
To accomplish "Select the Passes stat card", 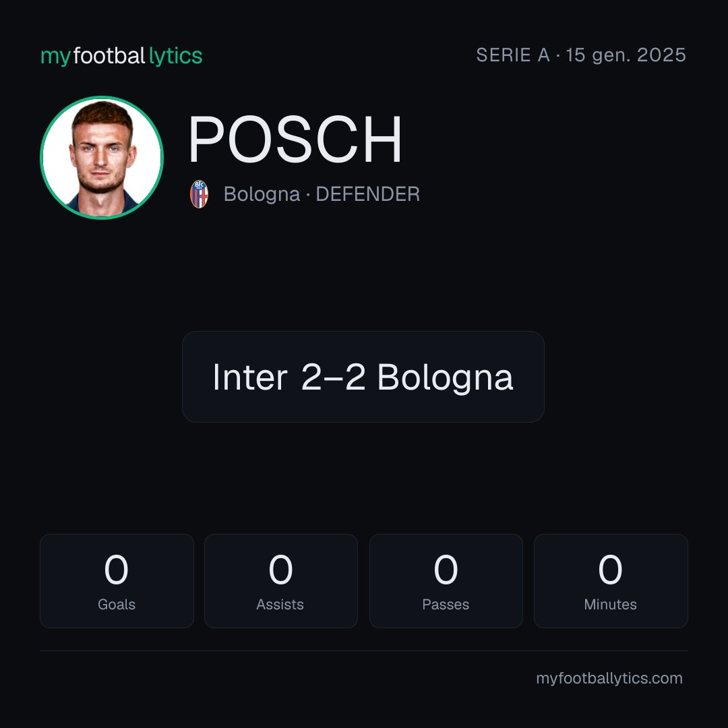I will point(446,581).
